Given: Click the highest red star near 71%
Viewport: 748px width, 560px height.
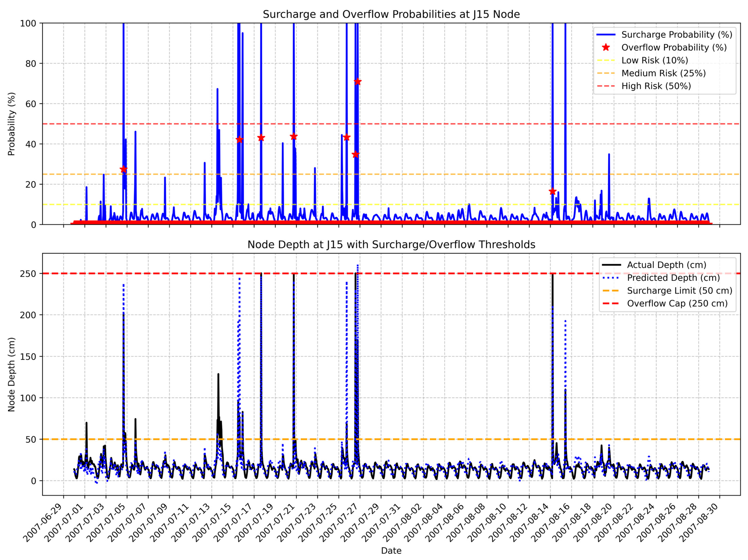Looking at the screenshot, I should 357,81.
